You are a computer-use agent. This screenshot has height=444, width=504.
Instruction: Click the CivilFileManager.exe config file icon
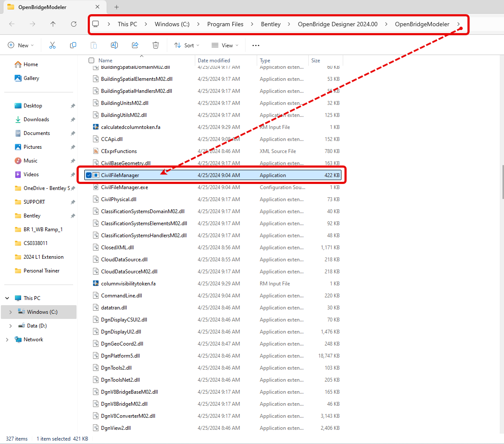(96, 187)
